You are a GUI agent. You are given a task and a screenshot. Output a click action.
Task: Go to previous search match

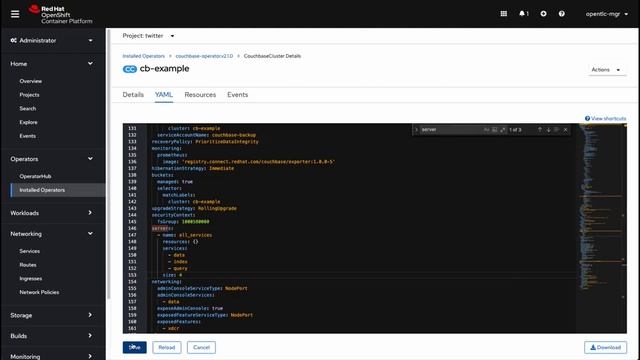point(540,129)
